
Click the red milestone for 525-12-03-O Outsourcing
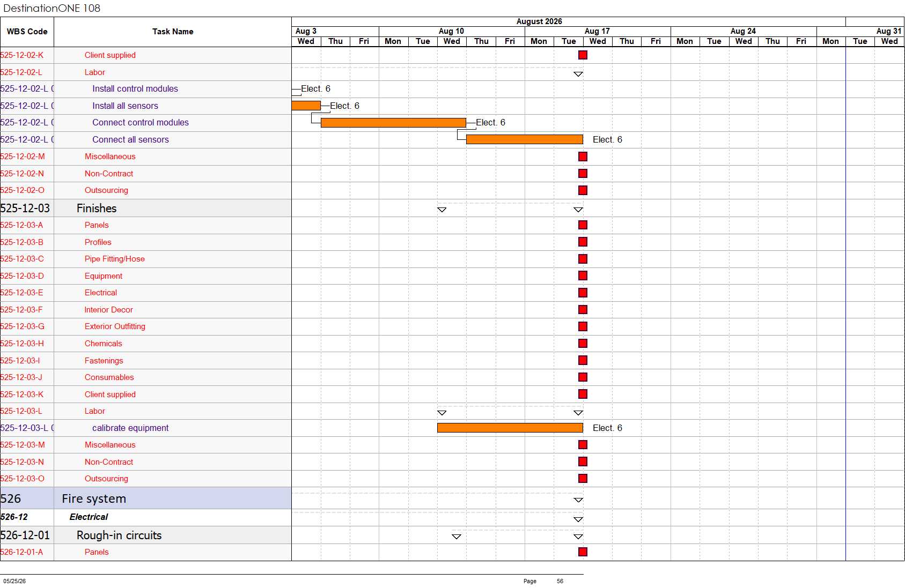[583, 479]
